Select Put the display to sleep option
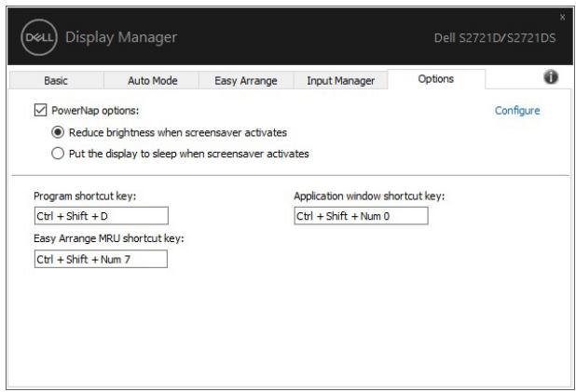Viewport: 576px width, 392px height. pyautogui.click(x=58, y=154)
